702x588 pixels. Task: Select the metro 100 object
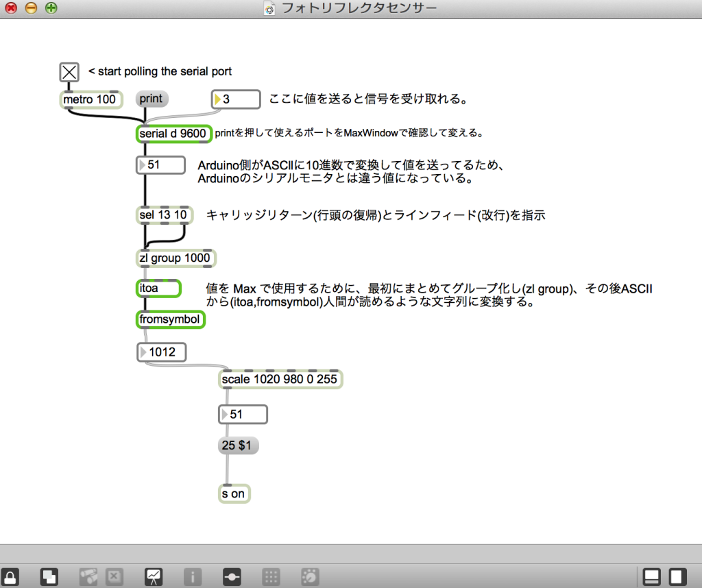click(90, 99)
